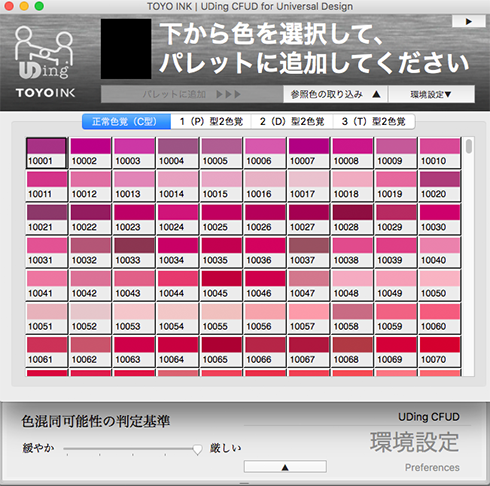This screenshot has height=486, width=490.
Task: Click swatch 10031
Action: (46, 252)
